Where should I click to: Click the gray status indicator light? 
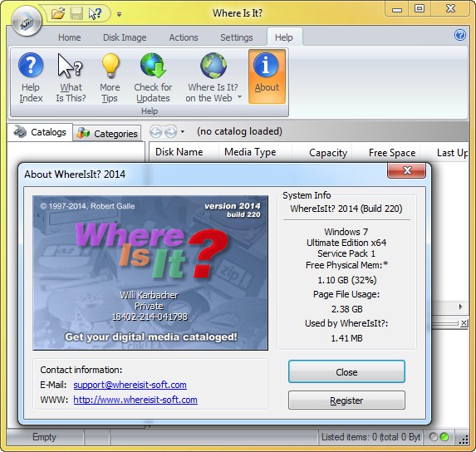[433, 437]
